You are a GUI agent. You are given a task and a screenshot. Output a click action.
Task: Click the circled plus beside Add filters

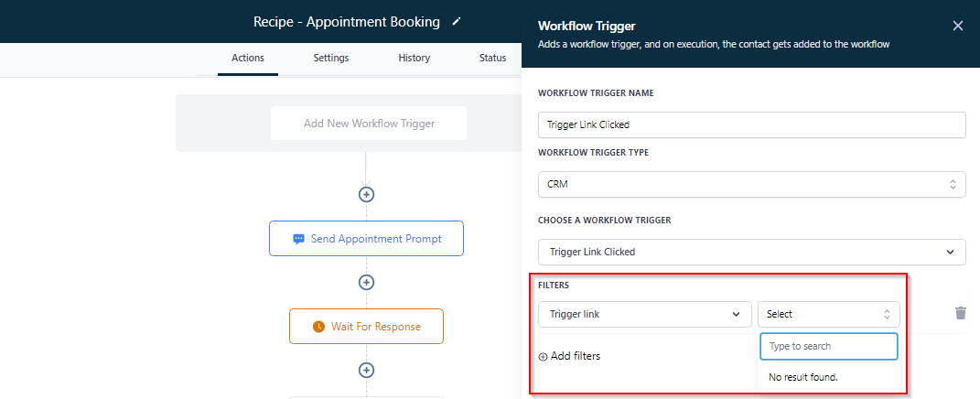(x=543, y=357)
